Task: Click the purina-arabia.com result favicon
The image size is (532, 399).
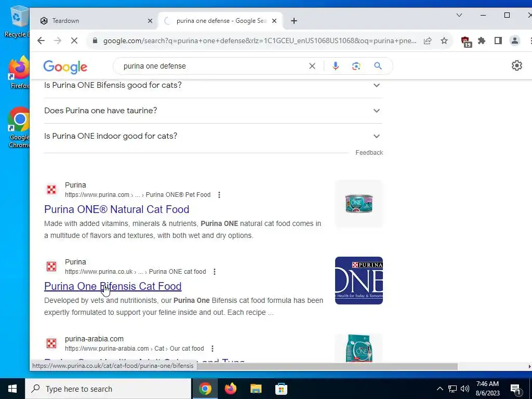Action: point(51,343)
